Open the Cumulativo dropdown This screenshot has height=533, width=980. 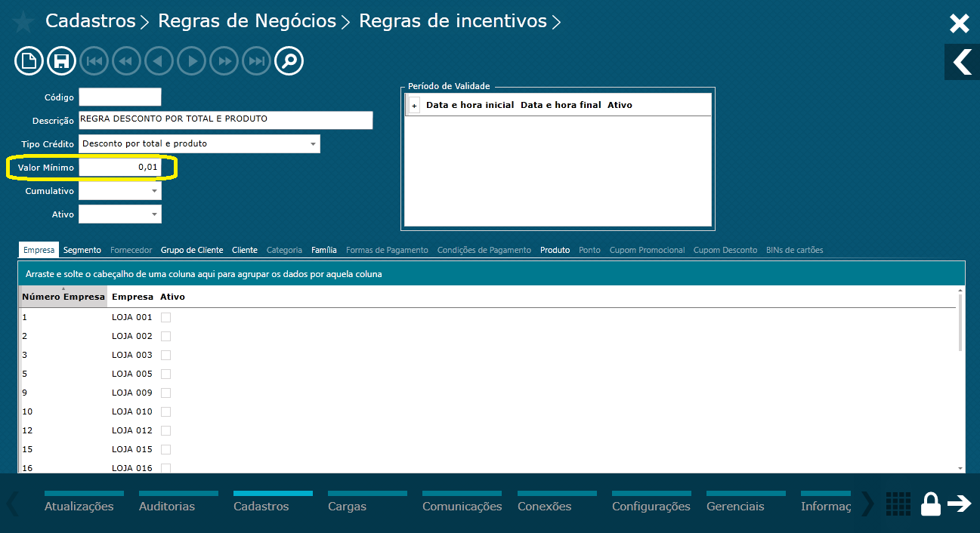click(x=154, y=191)
